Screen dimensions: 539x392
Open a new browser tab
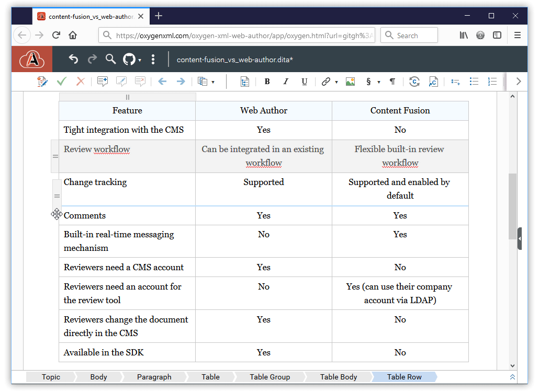(159, 16)
